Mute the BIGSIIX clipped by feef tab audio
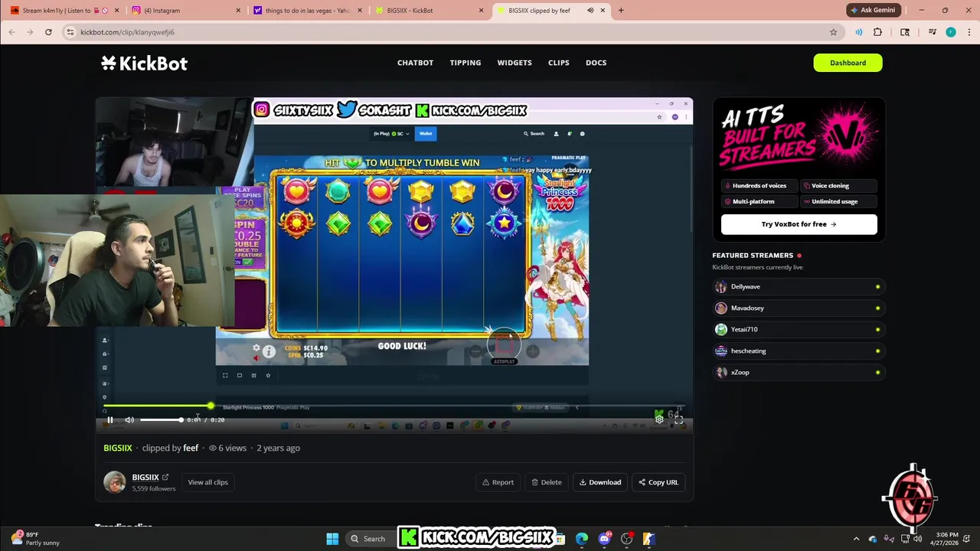The image size is (980, 551). pyautogui.click(x=590, y=11)
